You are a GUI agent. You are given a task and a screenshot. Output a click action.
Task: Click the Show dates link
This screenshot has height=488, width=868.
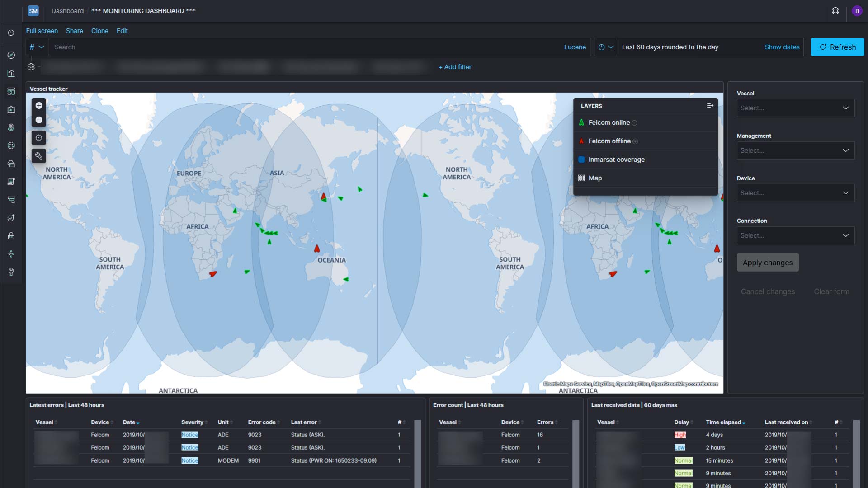click(782, 47)
